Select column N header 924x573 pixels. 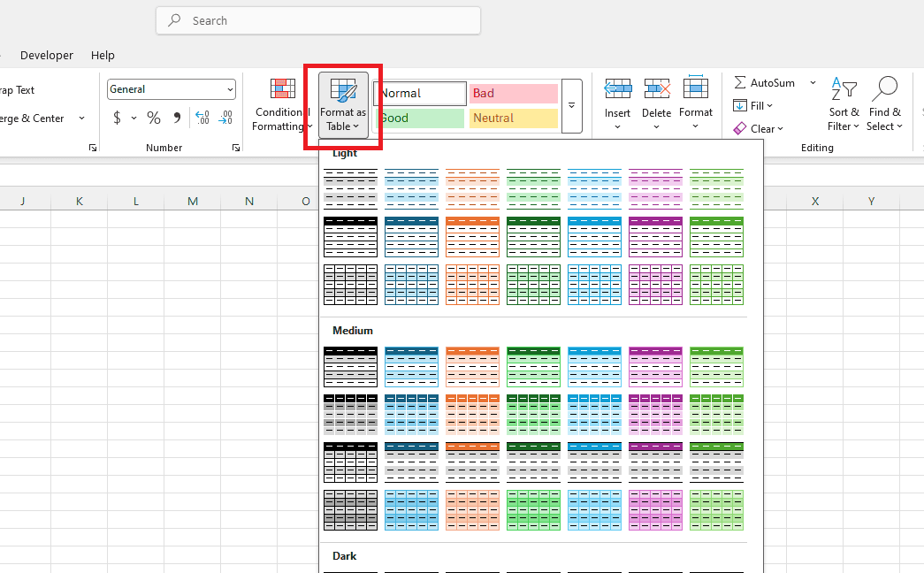[249, 201]
